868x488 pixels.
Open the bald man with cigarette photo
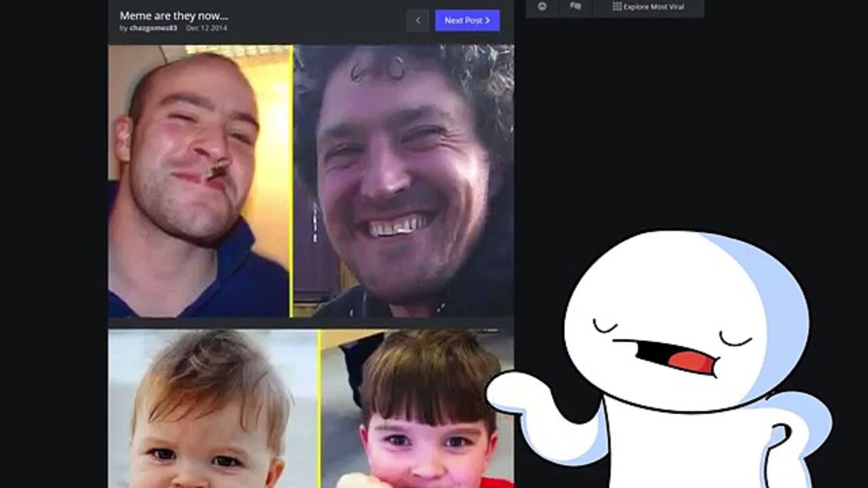(199, 181)
